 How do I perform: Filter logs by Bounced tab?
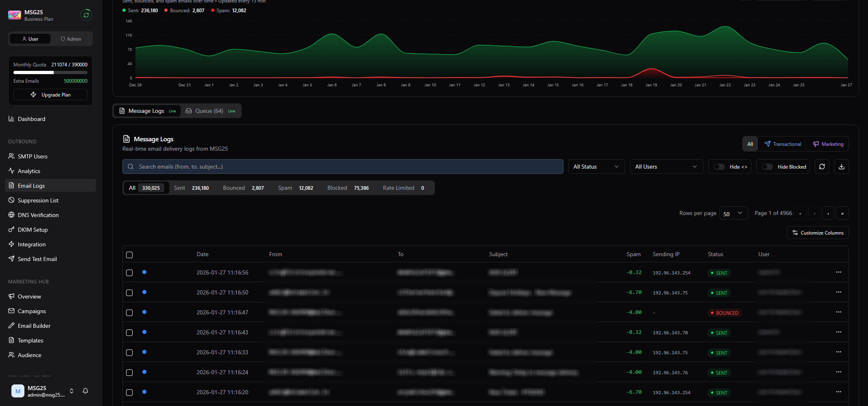[x=243, y=188]
